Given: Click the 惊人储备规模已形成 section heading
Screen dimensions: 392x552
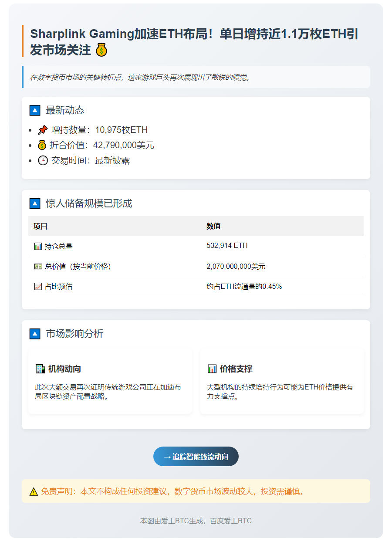Looking at the screenshot, I should [89, 203].
